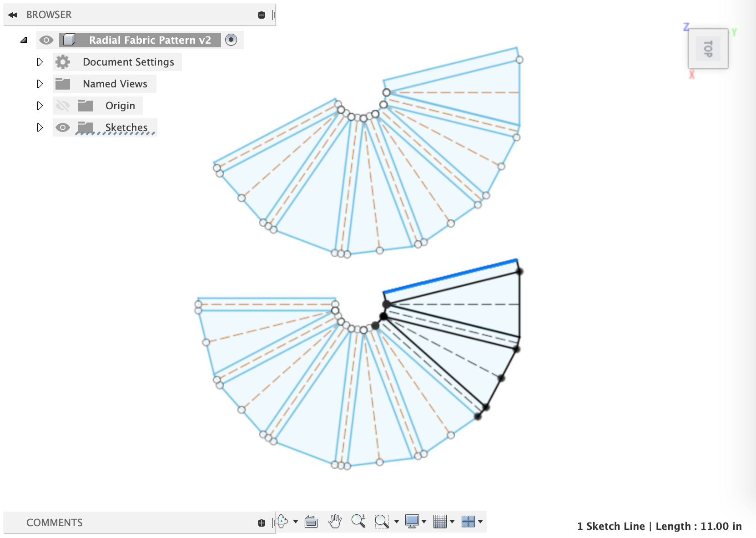756x538 pixels.
Task: Open Display Settings from the navigation bar
Action: point(412,521)
